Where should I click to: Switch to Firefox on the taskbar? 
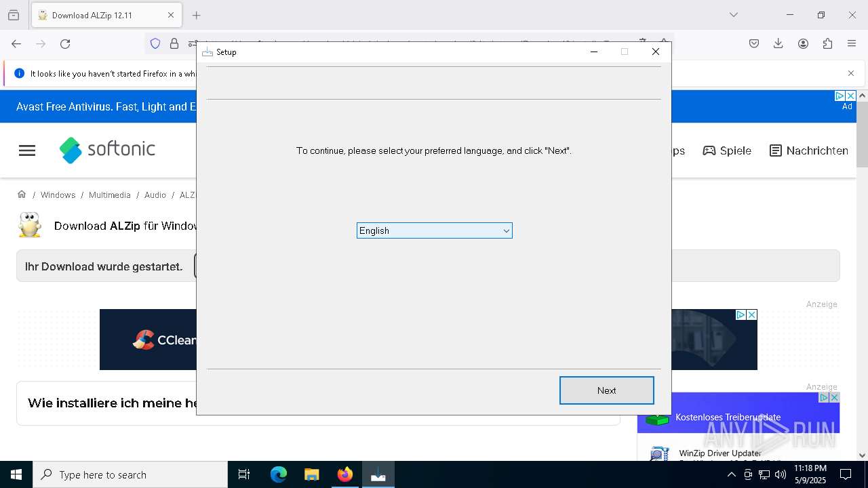pyautogui.click(x=345, y=474)
